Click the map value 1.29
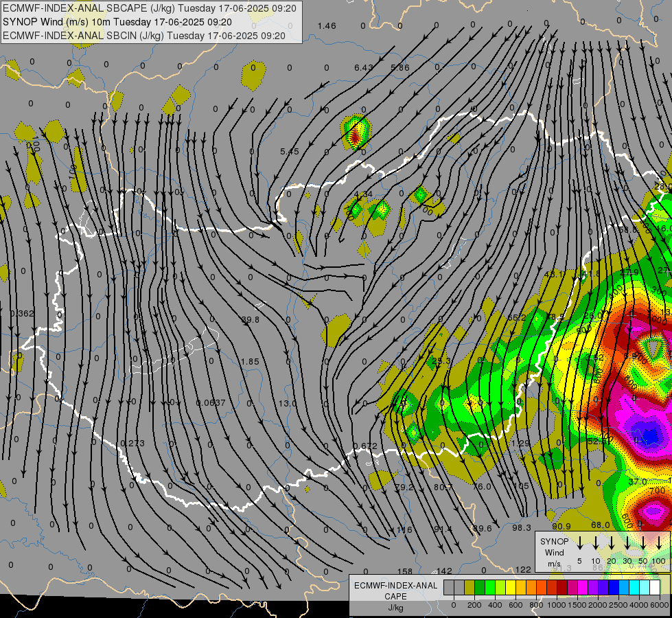672x618 pixels. [521, 444]
